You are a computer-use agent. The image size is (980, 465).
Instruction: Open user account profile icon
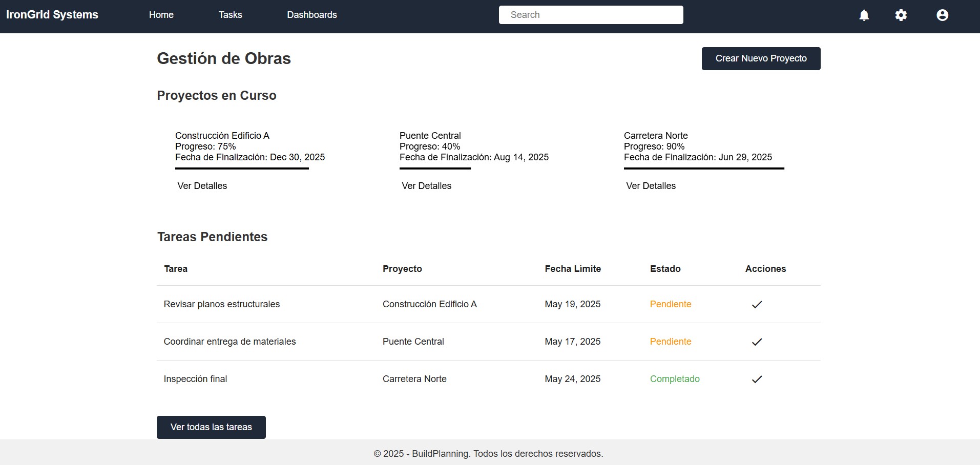pos(943,15)
